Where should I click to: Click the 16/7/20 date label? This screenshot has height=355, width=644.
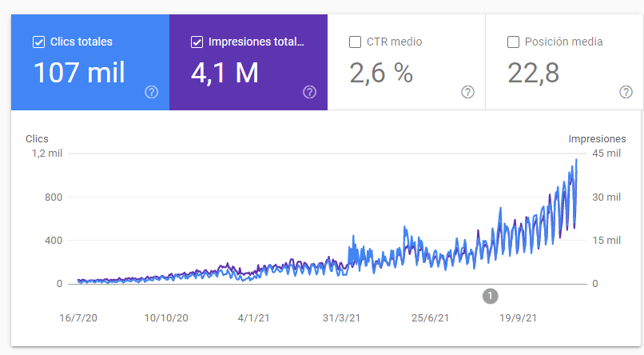(x=78, y=318)
